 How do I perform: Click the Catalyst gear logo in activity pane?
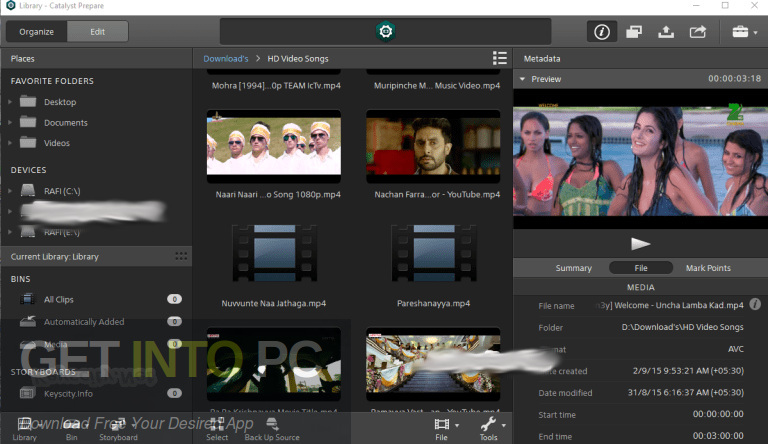pyautogui.click(x=385, y=31)
